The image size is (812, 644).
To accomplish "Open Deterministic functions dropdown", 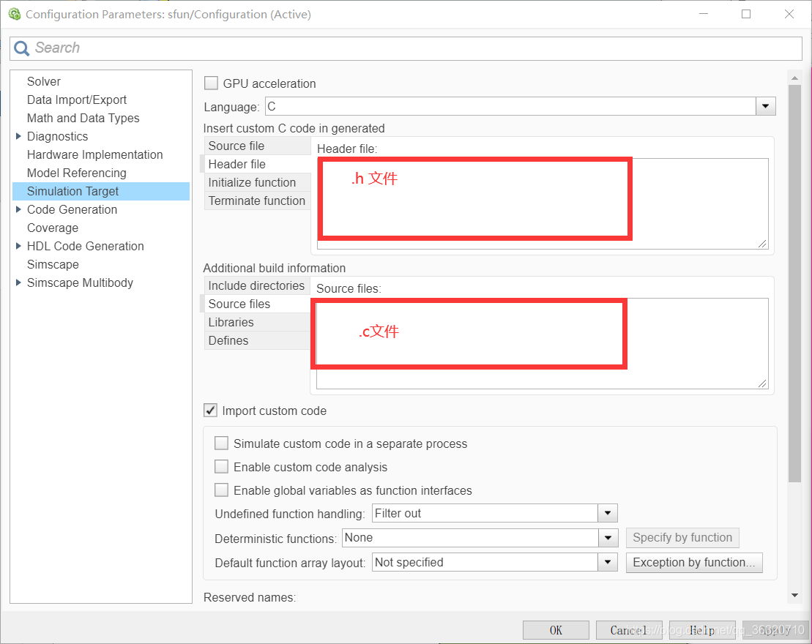I will pos(608,537).
